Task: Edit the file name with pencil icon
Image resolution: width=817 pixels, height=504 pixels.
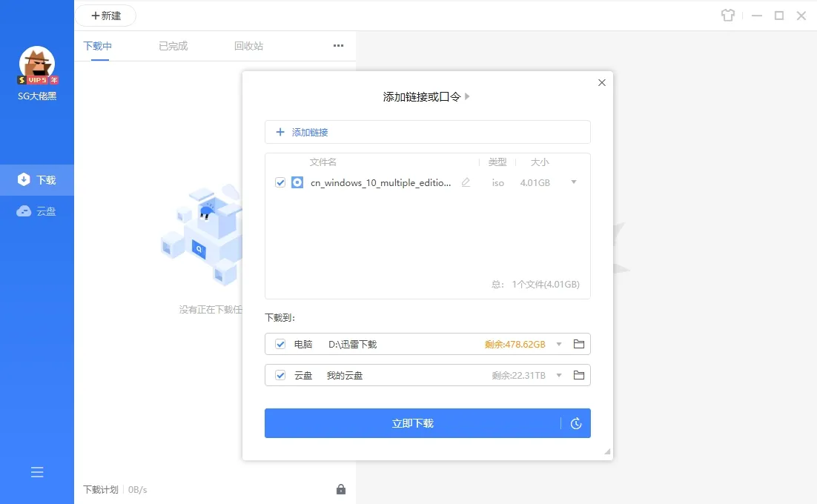Action: [466, 182]
